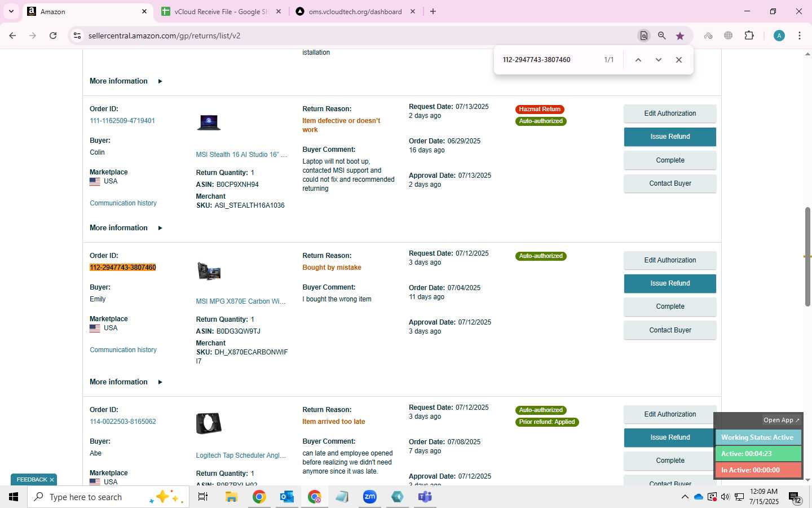Close the vCloud Receive File tab
This screenshot has width=812, height=508.
[x=279, y=11]
